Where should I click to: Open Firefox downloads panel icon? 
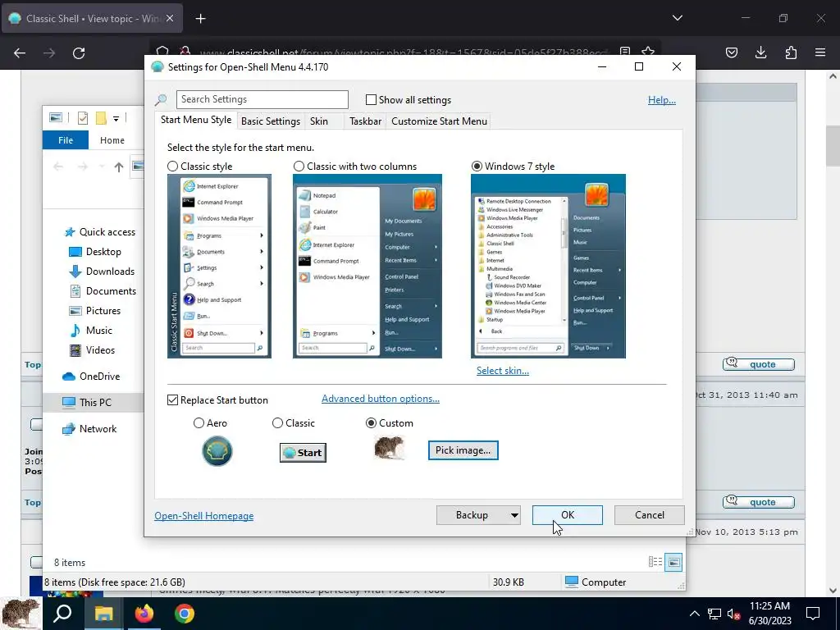pos(760,52)
